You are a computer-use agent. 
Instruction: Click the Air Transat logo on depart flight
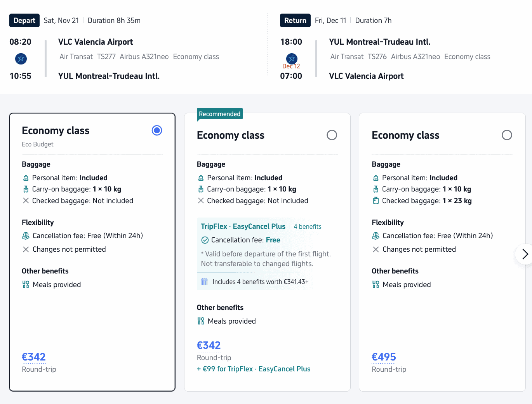(x=21, y=59)
